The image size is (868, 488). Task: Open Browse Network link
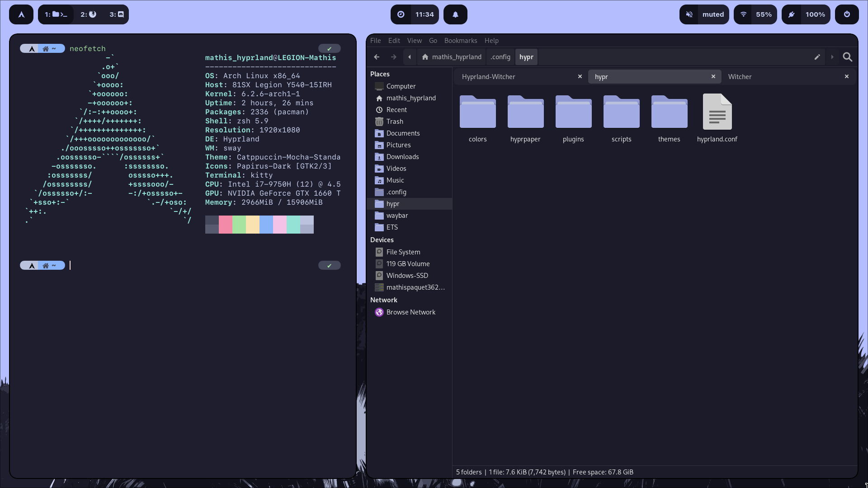point(410,312)
